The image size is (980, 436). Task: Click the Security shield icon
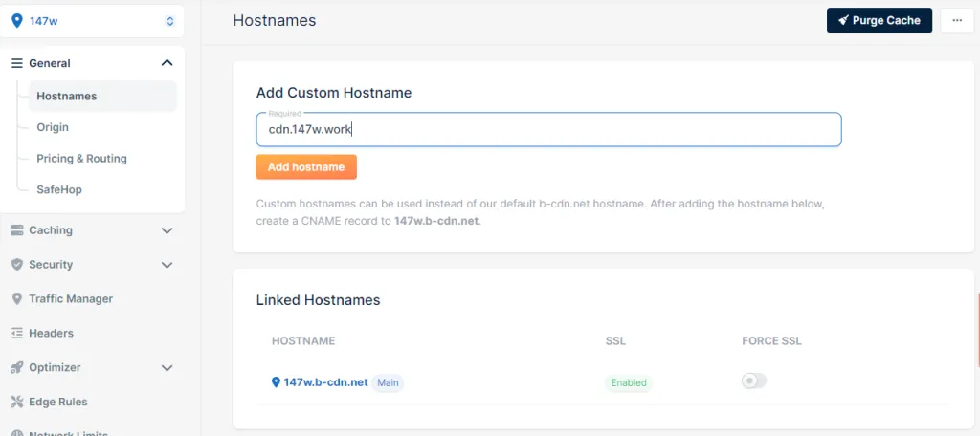click(16, 265)
